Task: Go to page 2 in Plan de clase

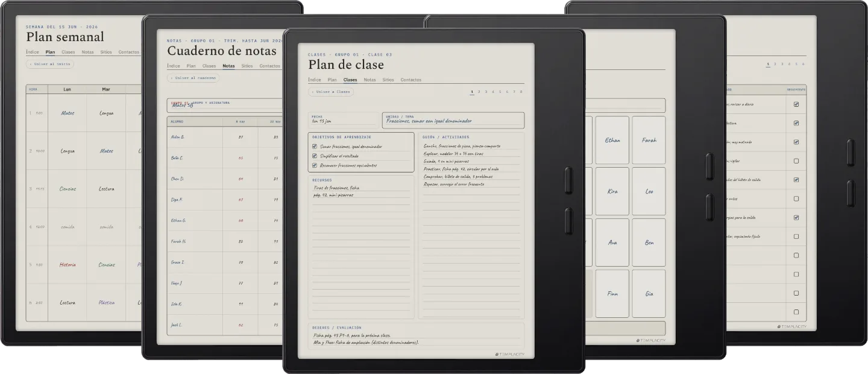Action: (x=479, y=92)
